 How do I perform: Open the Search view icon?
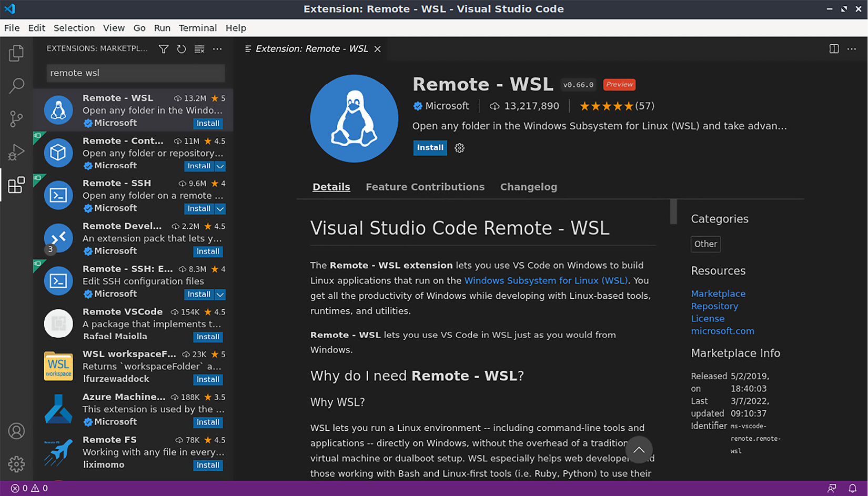coord(16,86)
